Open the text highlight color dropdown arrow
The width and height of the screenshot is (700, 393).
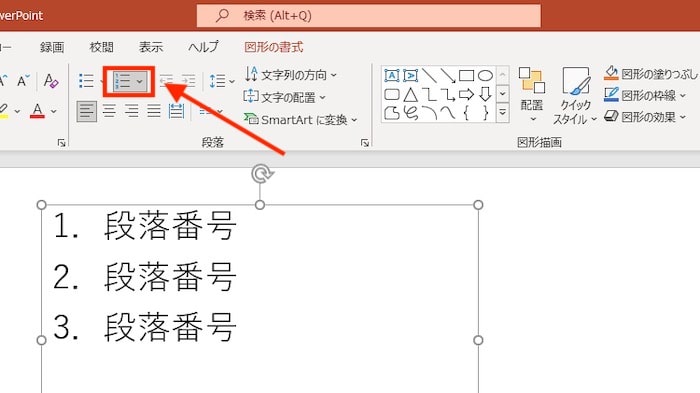(x=17, y=111)
